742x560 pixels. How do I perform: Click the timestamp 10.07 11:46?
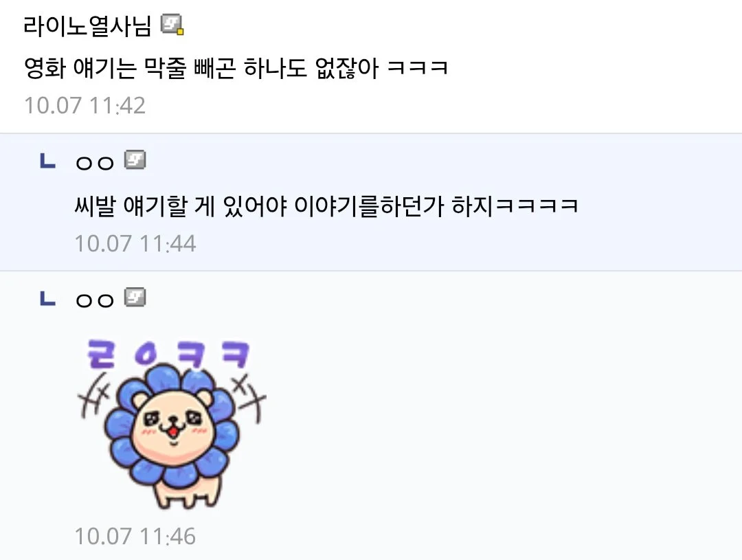(135, 537)
